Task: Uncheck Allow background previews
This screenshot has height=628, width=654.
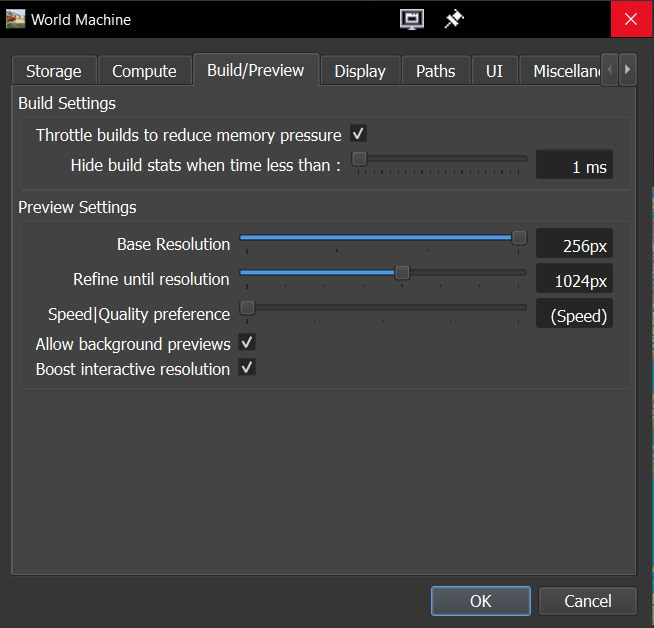Action: 247,342
